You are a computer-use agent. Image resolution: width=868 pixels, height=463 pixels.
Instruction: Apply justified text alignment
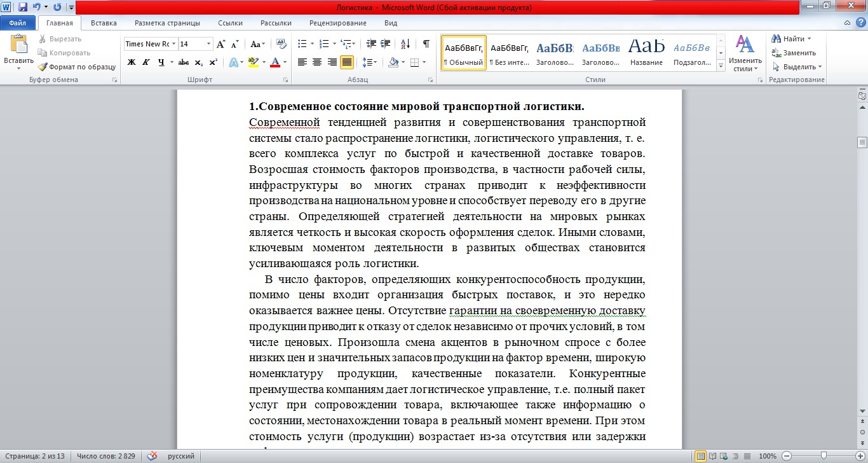(x=347, y=62)
